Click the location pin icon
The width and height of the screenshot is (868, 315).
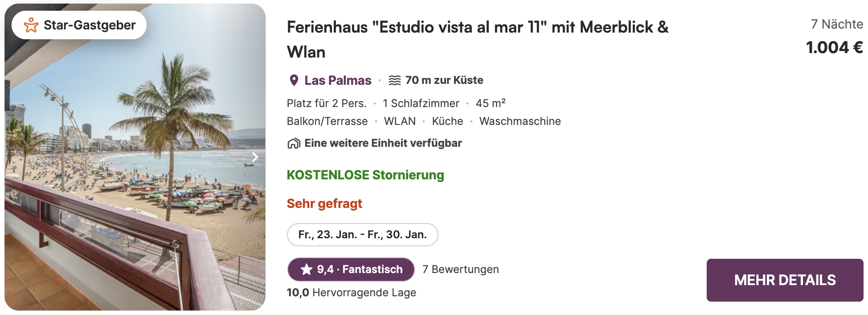coord(294,80)
